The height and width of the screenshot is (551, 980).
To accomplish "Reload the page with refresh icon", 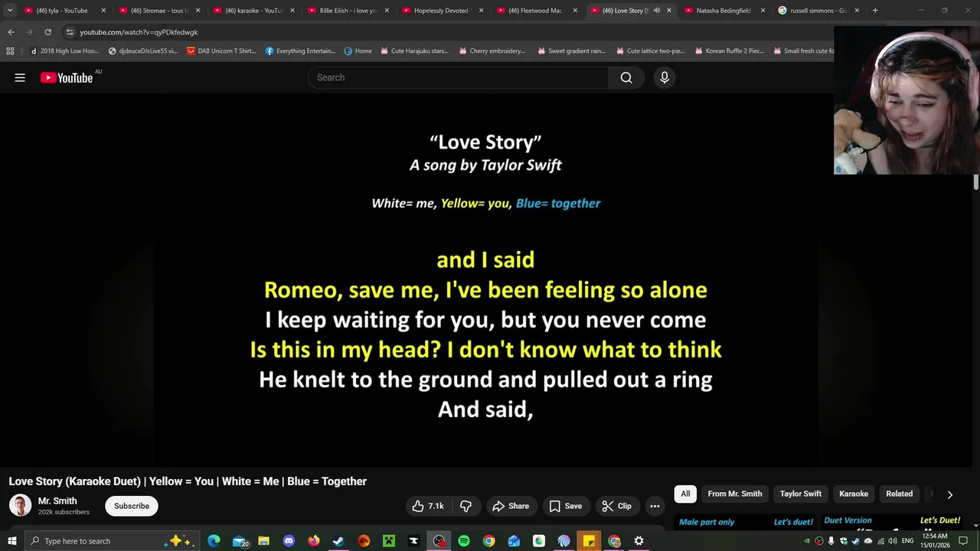I will [x=47, y=32].
